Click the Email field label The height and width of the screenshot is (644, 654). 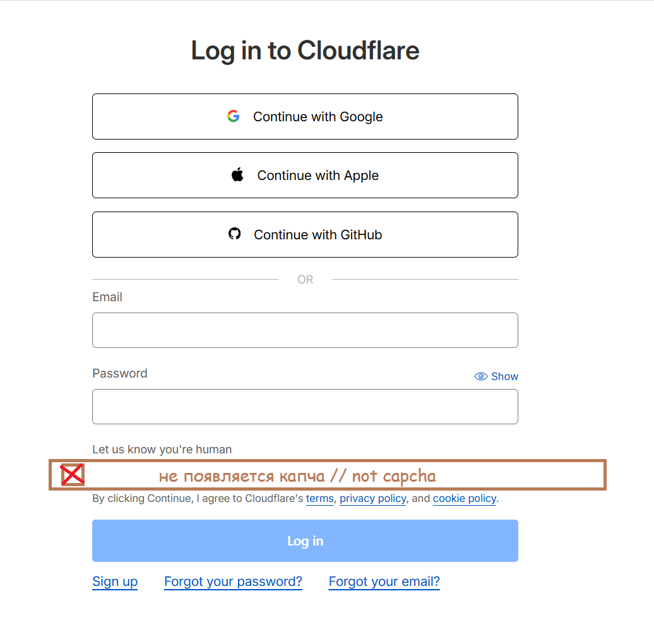click(107, 297)
